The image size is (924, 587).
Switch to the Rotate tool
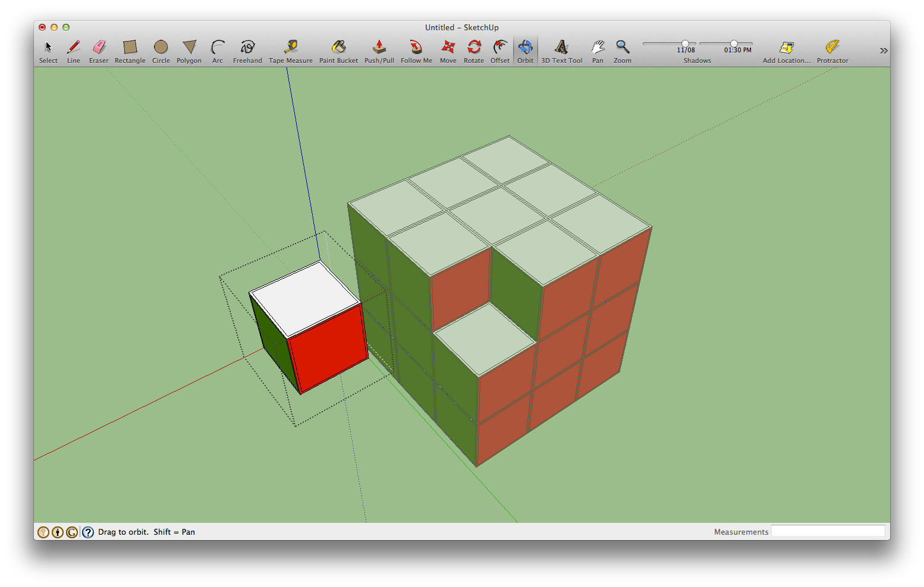click(x=474, y=48)
